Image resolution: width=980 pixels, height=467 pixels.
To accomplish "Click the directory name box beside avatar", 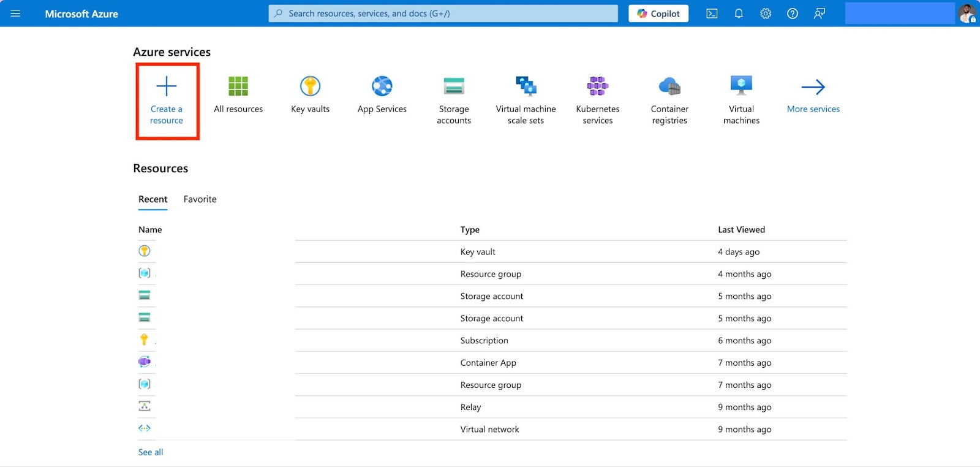I will [x=900, y=13].
